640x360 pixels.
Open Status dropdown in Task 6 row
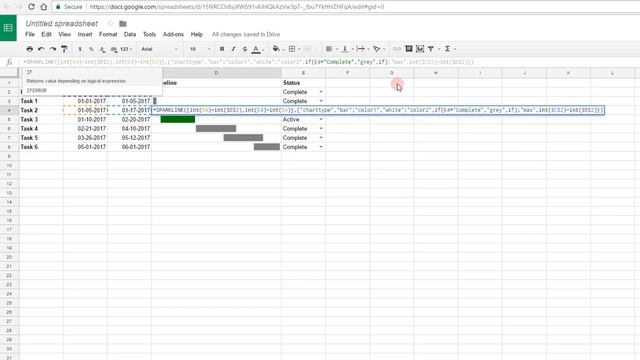tap(321, 147)
